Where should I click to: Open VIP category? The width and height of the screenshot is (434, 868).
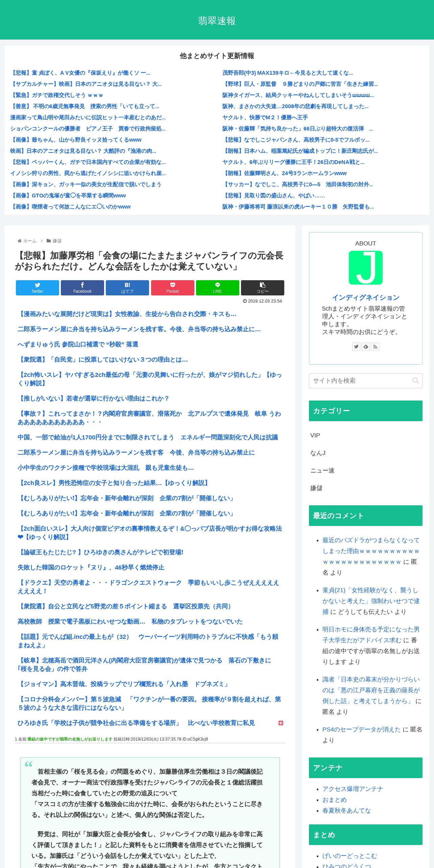tap(315, 435)
